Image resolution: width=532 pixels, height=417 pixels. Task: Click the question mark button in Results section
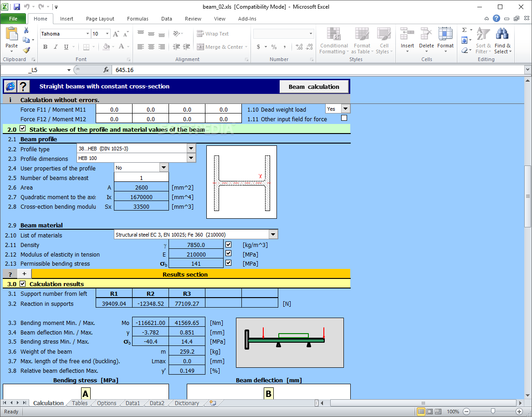[10, 274]
